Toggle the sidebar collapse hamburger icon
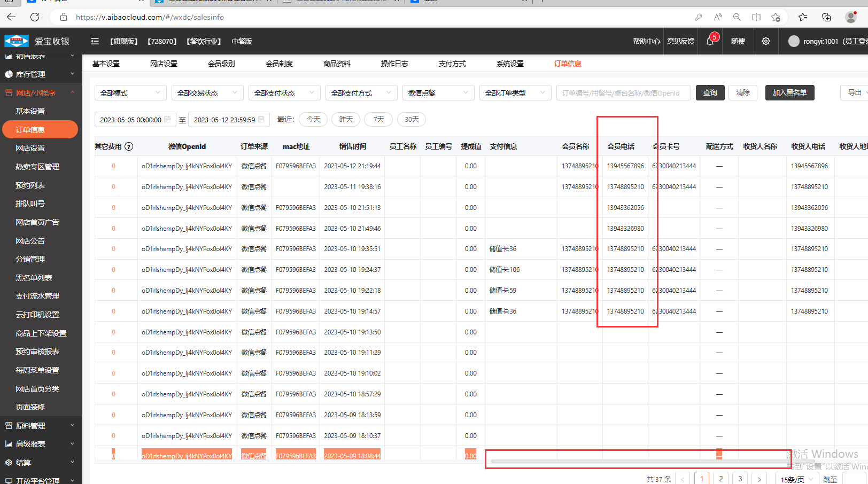This screenshot has height=484, width=868. tap(95, 41)
